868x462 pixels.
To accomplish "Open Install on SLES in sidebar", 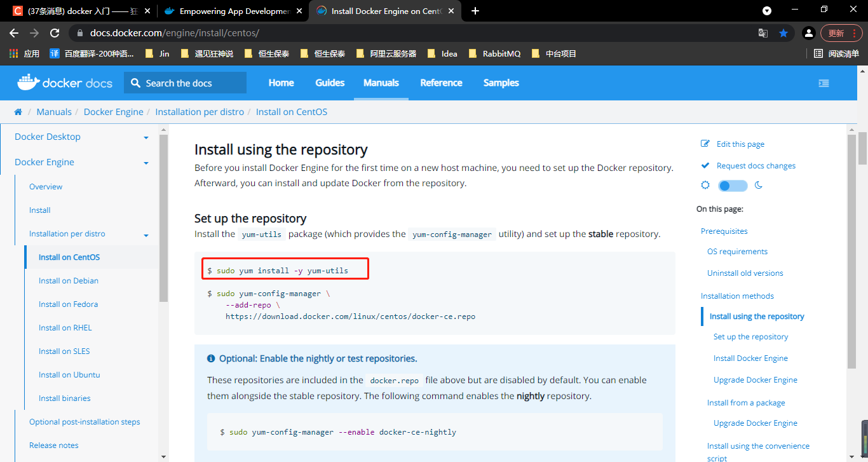I will [64, 351].
